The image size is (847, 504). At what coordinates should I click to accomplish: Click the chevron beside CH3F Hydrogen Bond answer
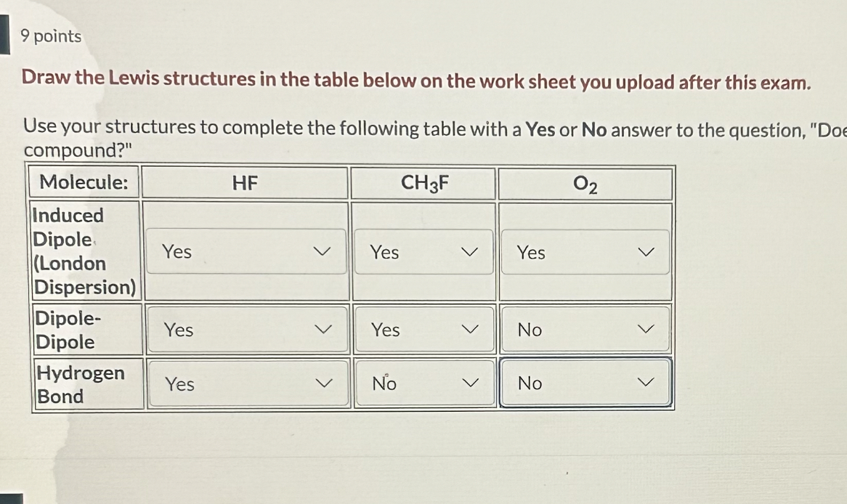[x=471, y=384]
